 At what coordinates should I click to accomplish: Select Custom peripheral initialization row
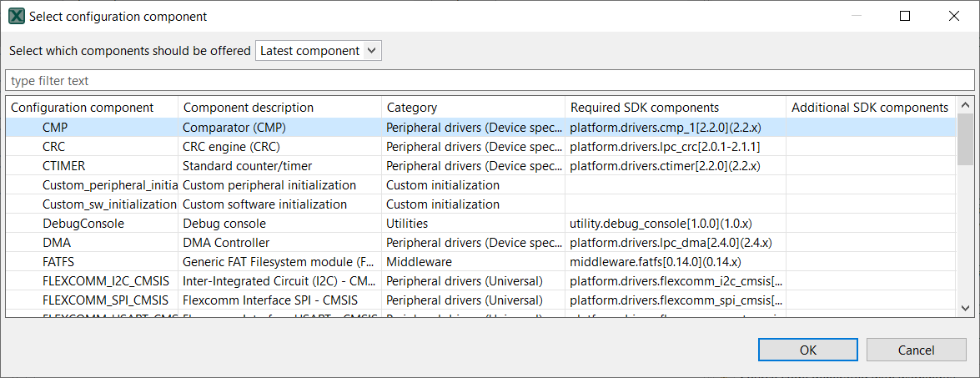108,185
